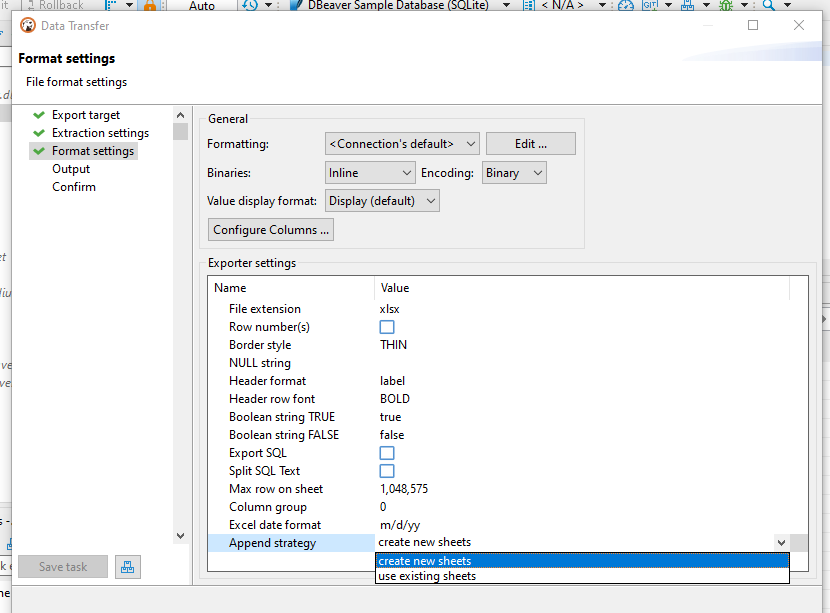Click the Edit button next to Formatting

coord(530,143)
